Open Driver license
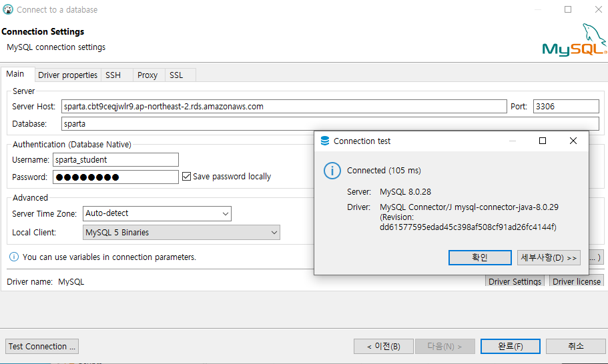 pyautogui.click(x=577, y=281)
